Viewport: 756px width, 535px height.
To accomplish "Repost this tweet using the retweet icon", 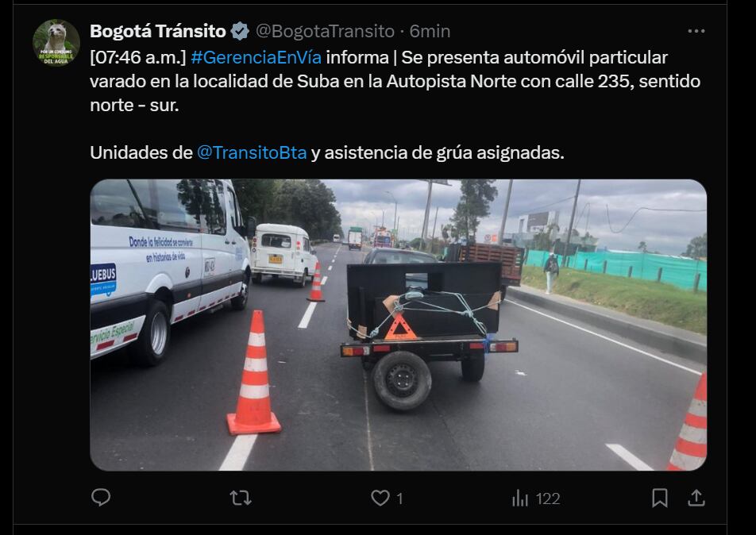I will 241,498.
